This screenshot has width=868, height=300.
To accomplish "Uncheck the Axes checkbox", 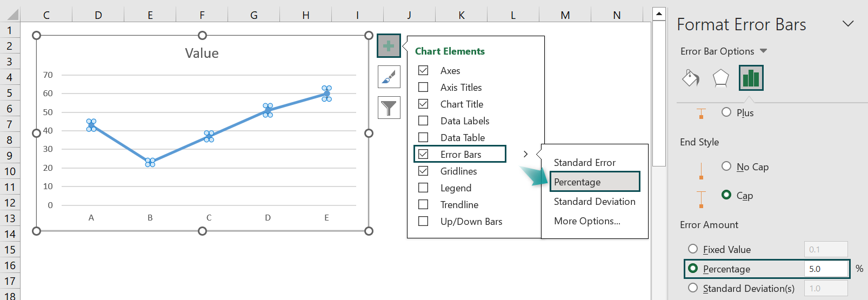I will click(423, 70).
